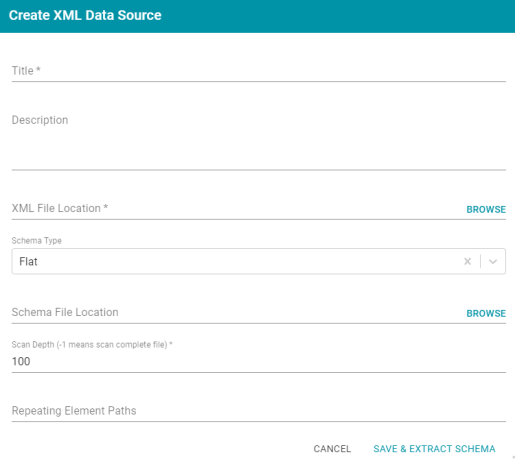Focus the Schema File Location field
Image resolution: width=515 pixels, height=459 pixels.
pos(237,312)
